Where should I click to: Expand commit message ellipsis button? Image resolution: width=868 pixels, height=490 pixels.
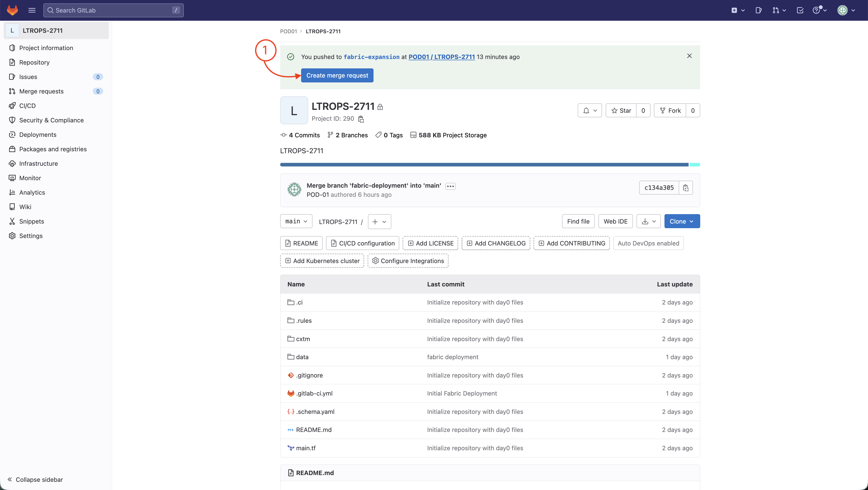[x=450, y=186]
